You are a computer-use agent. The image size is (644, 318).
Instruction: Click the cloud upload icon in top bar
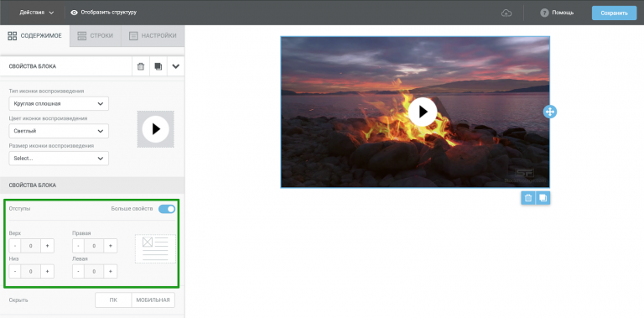click(506, 13)
